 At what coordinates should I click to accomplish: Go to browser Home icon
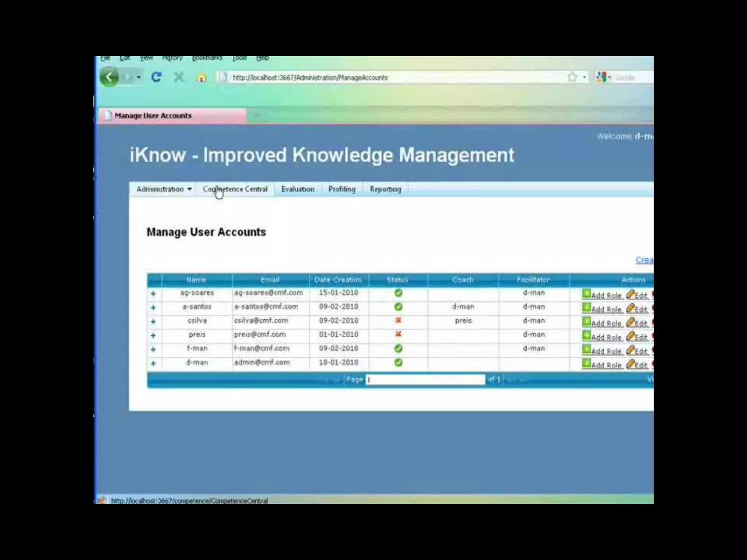tap(201, 78)
